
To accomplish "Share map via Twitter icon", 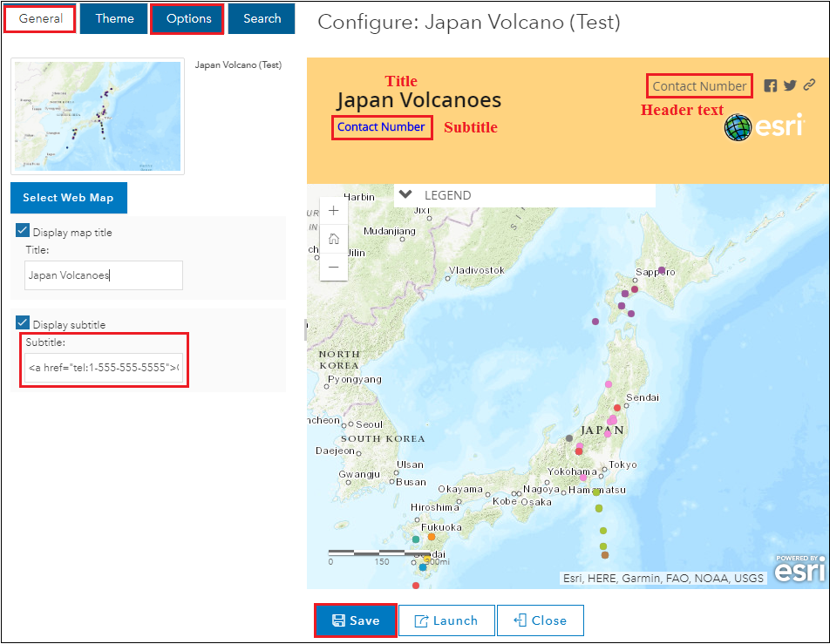I will pyautogui.click(x=790, y=85).
